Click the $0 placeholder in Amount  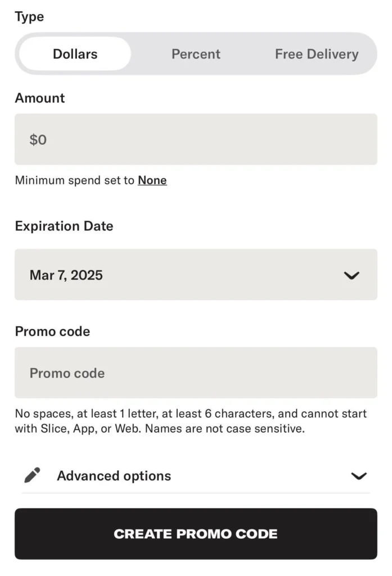click(38, 139)
